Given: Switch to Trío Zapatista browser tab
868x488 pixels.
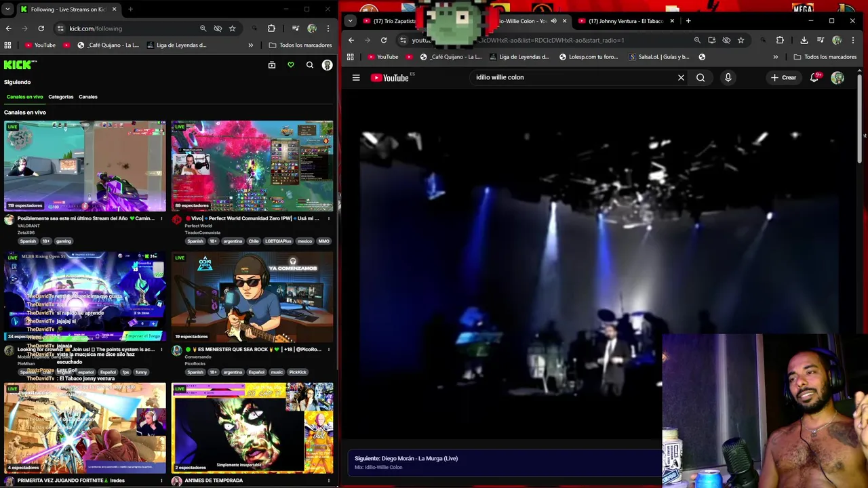Looking at the screenshot, I should click(389, 21).
